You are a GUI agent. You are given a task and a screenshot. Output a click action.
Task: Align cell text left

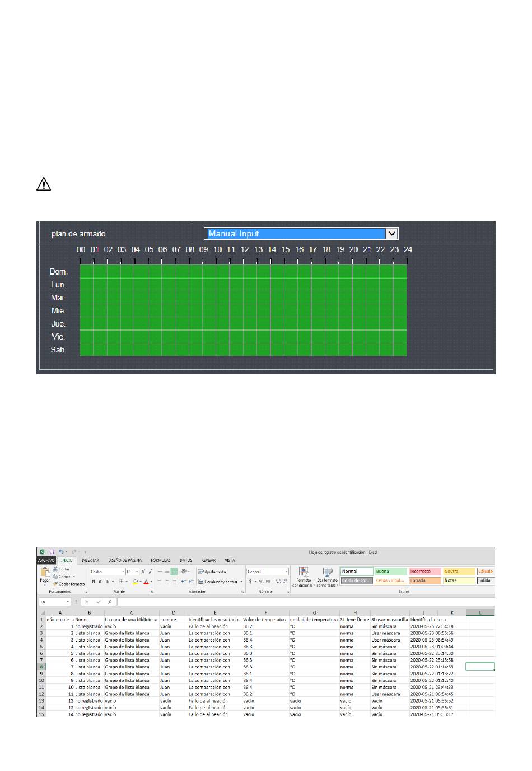pyautogui.click(x=160, y=582)
